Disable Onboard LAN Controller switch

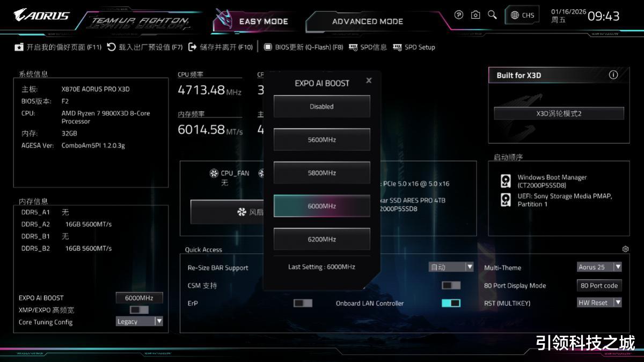451,303
